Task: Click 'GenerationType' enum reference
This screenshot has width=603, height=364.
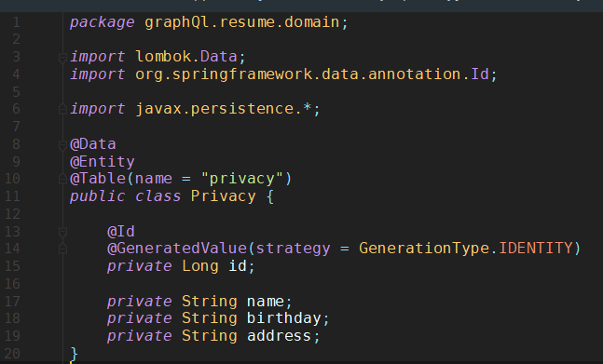Action: pos(424,249)
